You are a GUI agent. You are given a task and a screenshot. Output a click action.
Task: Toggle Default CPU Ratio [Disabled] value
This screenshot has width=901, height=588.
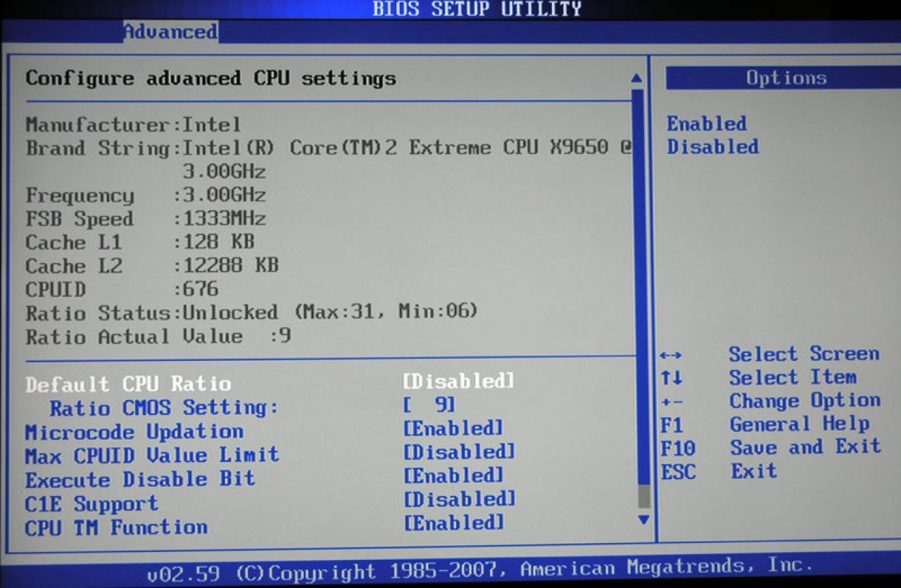pyautogui.click(x=459, y=381)
